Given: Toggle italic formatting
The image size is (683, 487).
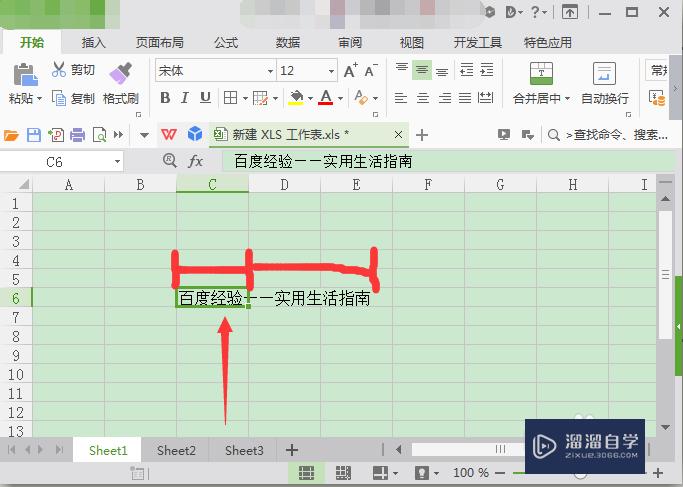Looking at the screenshot, I should (x=185, y=98).
